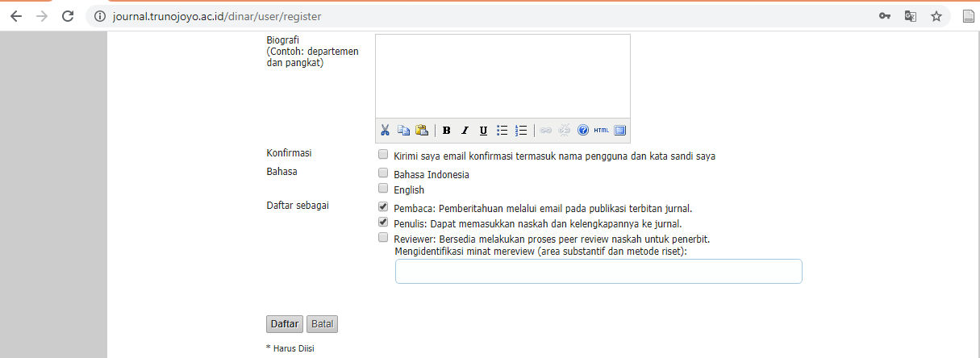Click the browser forward arrow
The width and height of the screenshot is (980, 358).
pos(42,16)
